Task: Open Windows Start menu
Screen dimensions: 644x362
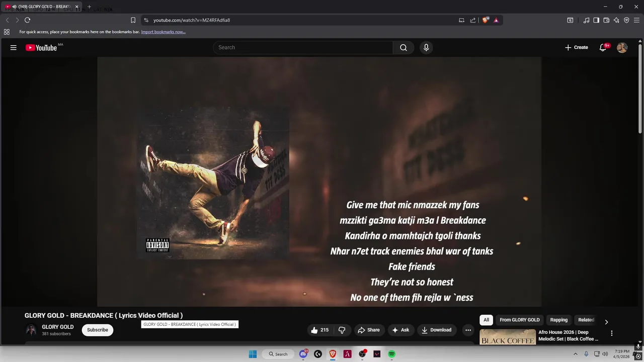Action: click(x=253, y=354)
